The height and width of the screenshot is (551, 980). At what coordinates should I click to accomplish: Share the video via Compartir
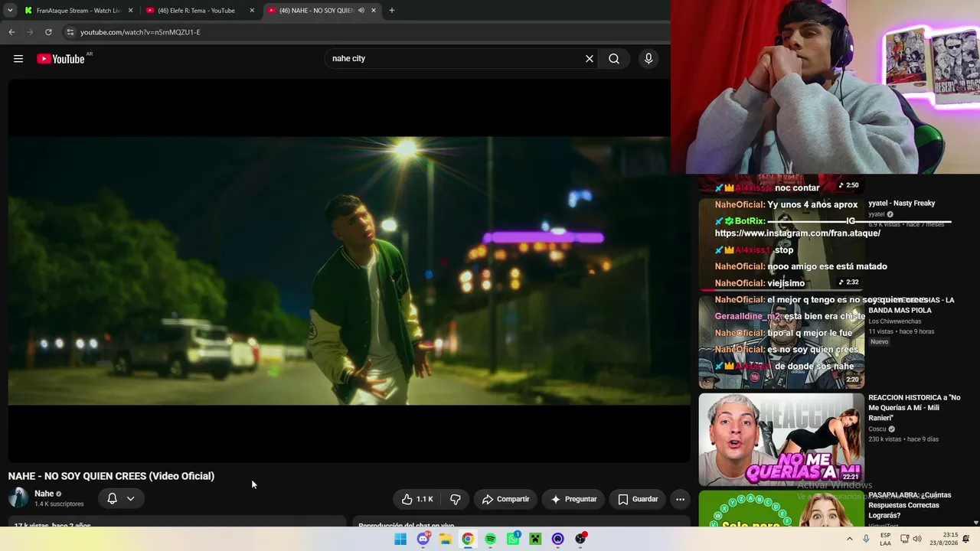pyautogui.click(x=505, y=499)
